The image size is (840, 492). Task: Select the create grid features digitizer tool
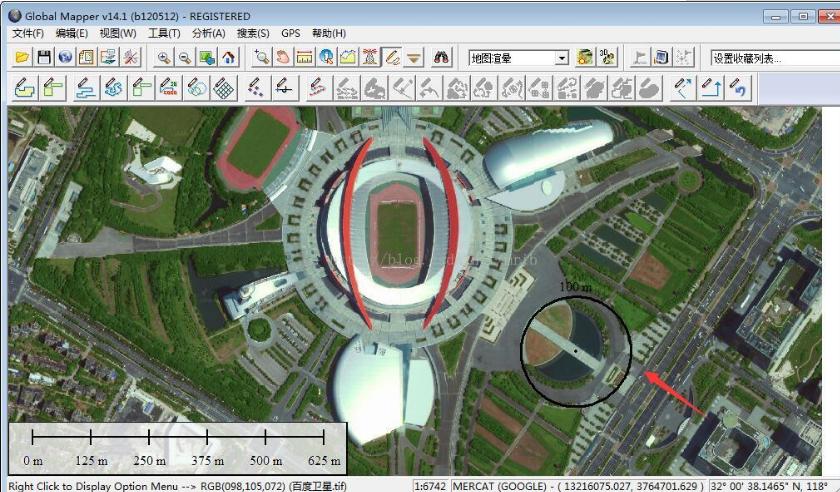[x=224, y=88]
